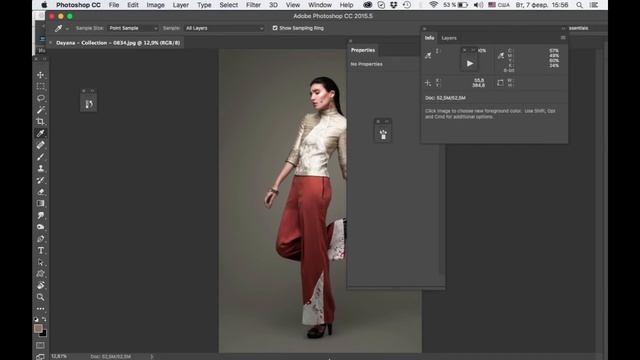640x360 pixels.
Task: Change screen mode button in toolbox
Action: (x=40, y=357)
